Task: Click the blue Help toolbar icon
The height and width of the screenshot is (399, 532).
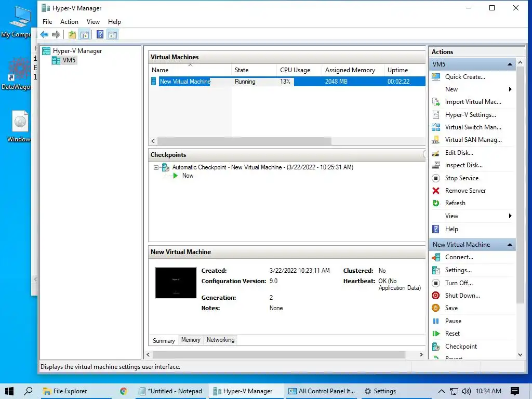Action: tap(100, 34)
